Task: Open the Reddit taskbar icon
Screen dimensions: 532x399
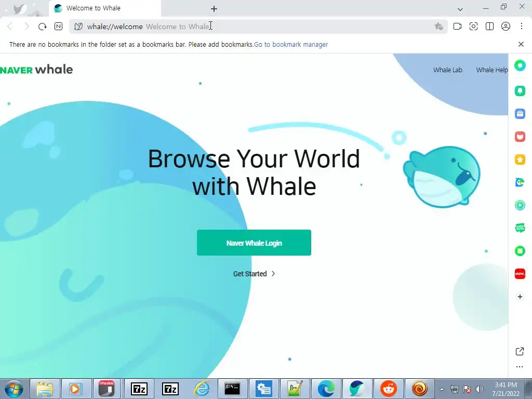Action: [x=389, y=389]
